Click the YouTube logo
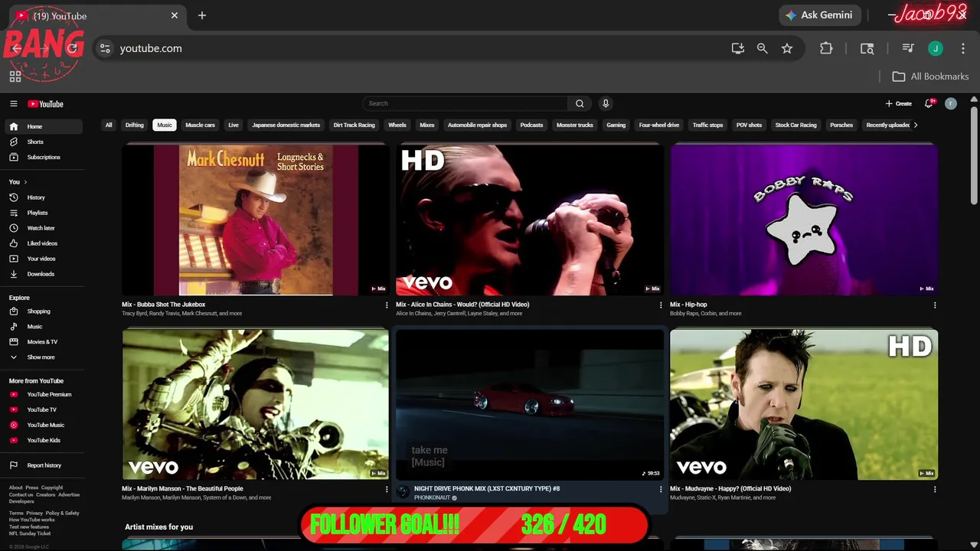The height and width of the screenshot is (551, 980). coord(45,104)
